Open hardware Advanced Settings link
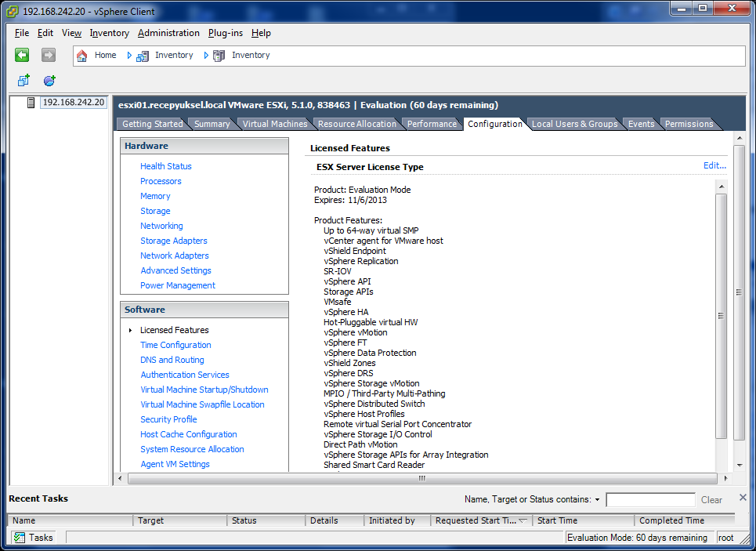 pos(175,270)
